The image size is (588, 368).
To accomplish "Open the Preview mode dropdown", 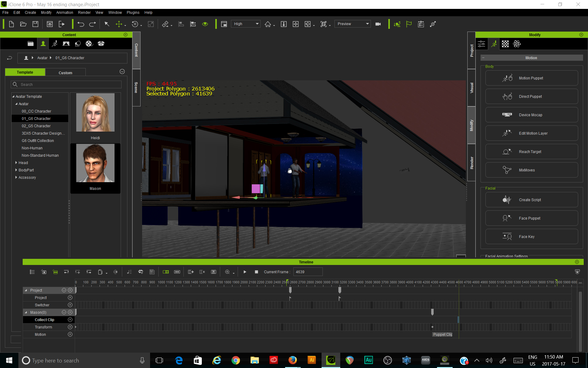I will 352,24.
